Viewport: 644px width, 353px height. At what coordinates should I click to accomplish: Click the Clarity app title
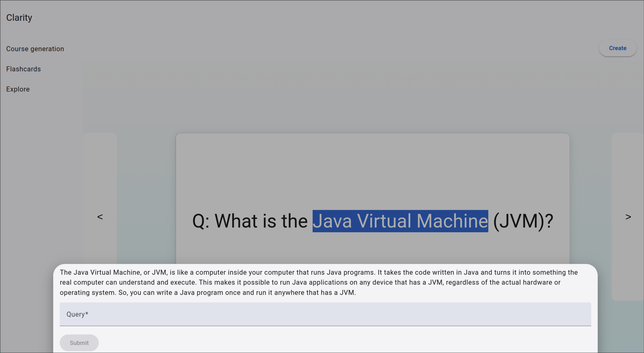pyautogui.click(x=19, y=18)
